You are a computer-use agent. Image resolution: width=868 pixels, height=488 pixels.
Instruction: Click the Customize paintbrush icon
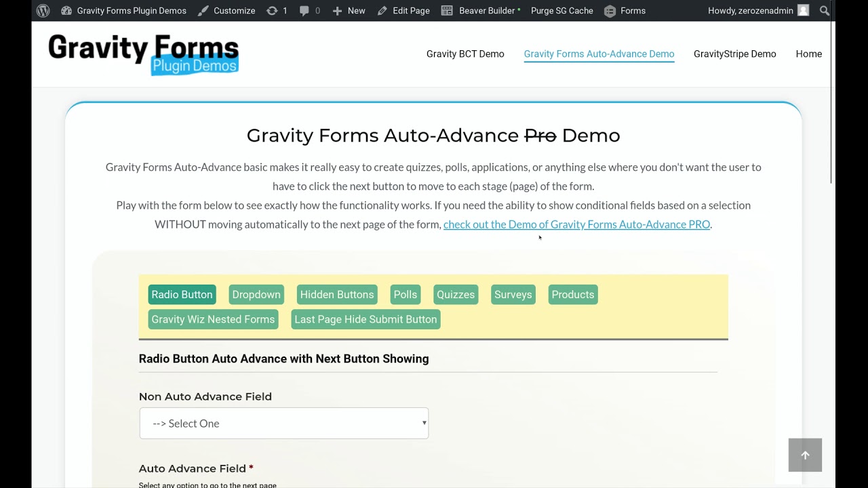[x=203, y=11]
